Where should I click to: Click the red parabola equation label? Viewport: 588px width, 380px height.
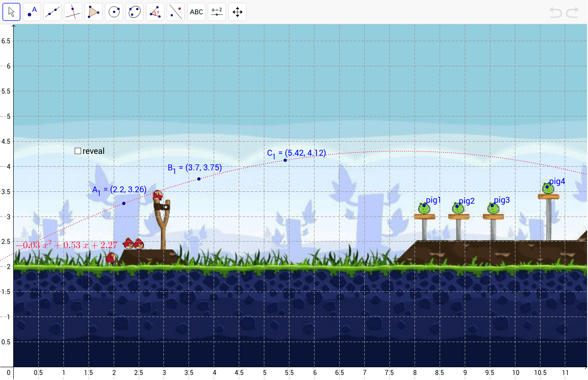pyautogui.click(x=66, y=246)
